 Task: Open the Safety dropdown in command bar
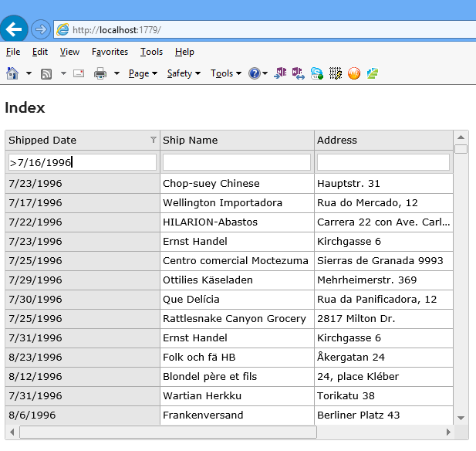(x=184, y=73)
